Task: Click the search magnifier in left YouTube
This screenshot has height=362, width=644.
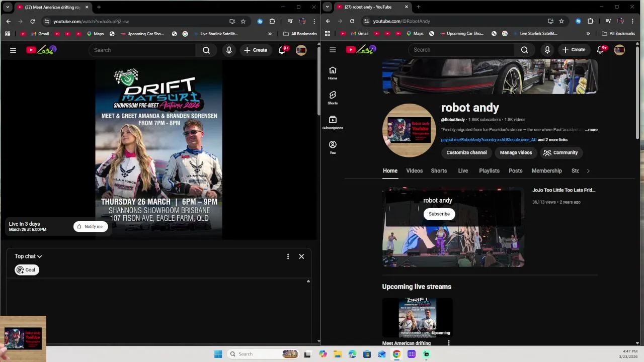Action: point(206,50)
